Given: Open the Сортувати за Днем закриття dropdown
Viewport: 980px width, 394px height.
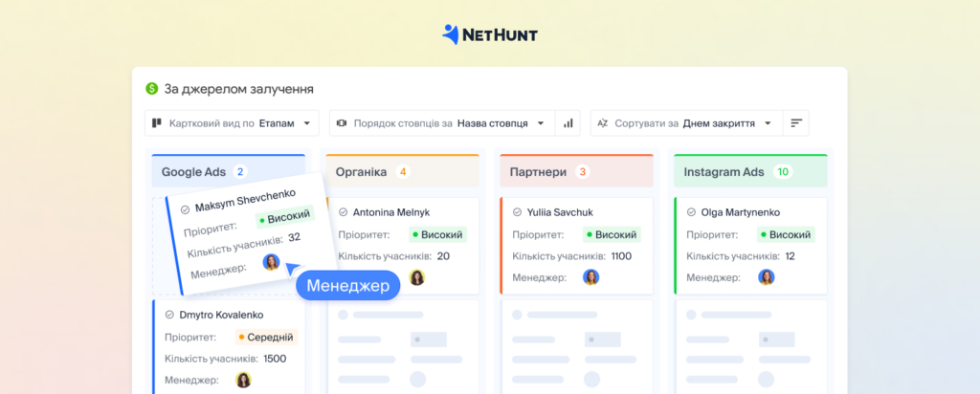Looking at the screenshot, I should [687, 123].
